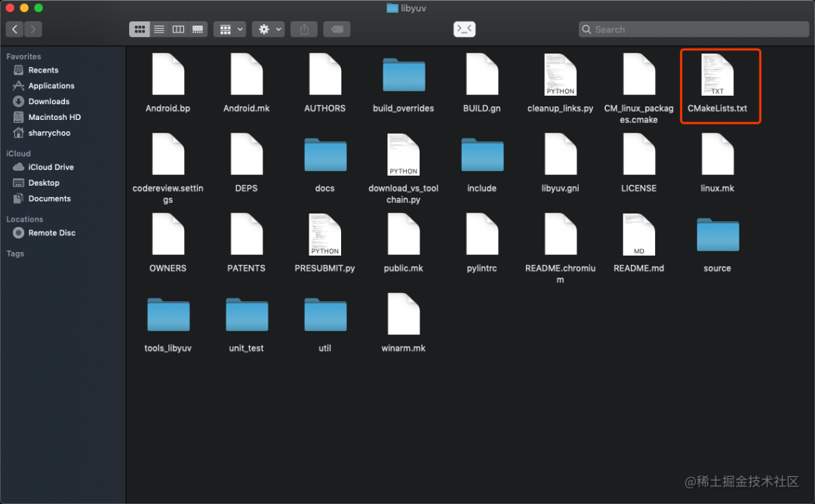Switch to column view mode
Screen dimensions: 815x504
178,29
